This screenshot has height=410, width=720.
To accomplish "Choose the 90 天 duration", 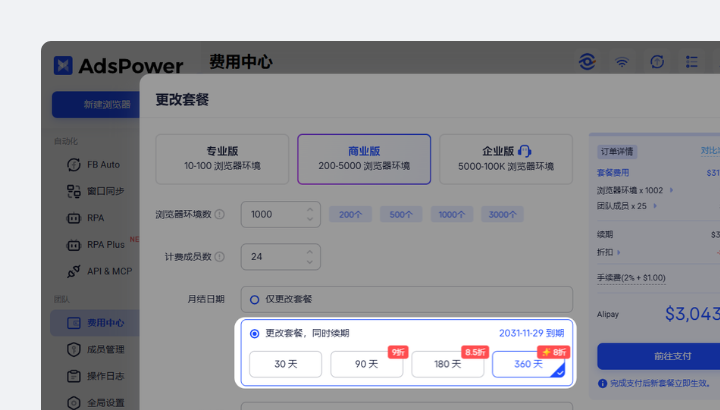I will [x=366, y=364].
